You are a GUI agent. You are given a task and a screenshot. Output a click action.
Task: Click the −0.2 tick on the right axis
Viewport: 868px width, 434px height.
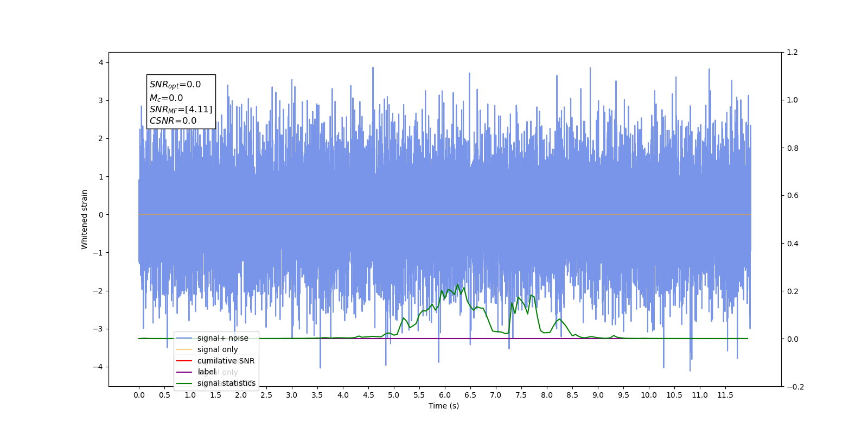(x=795, y=387)
